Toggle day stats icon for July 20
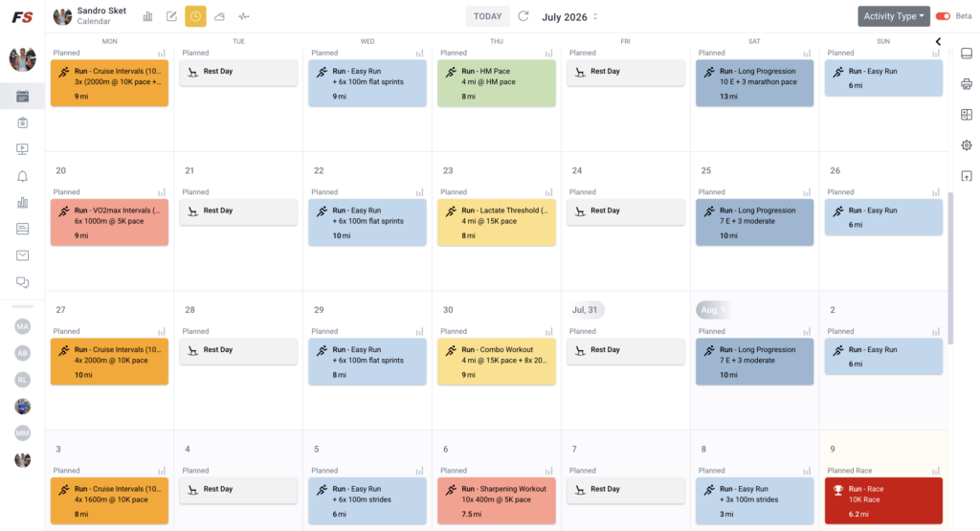This screenshot has width=980, height=531. [x=162, y=192]
